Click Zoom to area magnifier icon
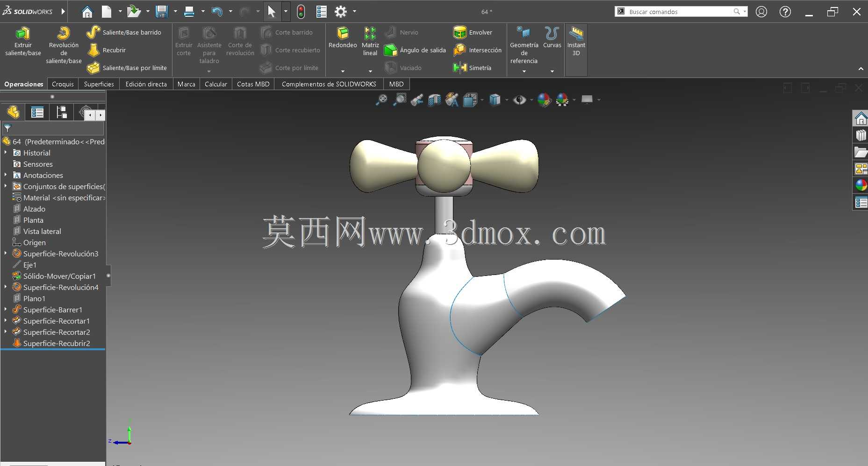 coord(400,99)
